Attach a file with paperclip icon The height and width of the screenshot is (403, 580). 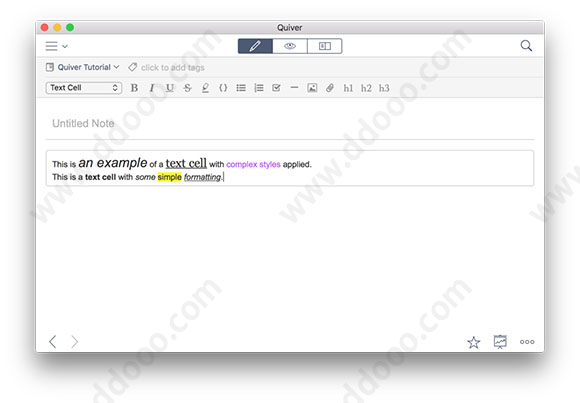(x=330, y=88)
